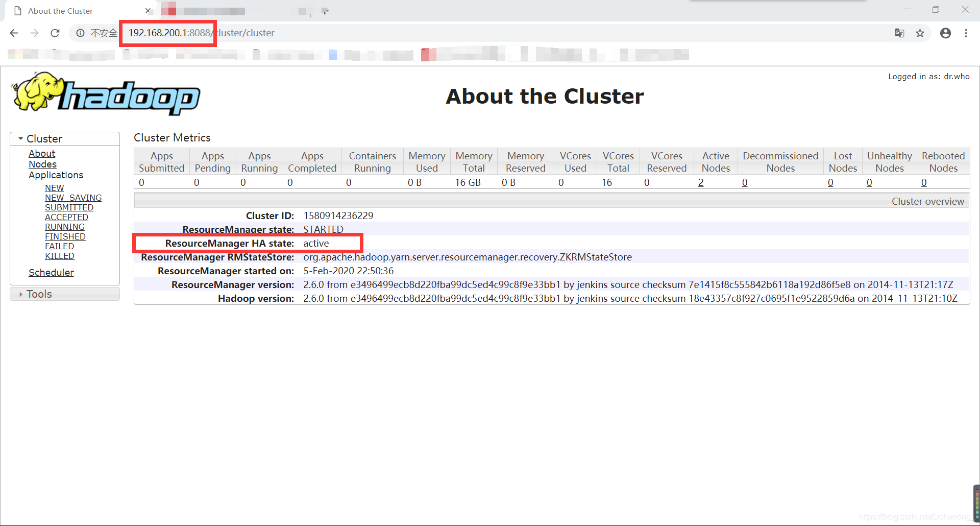This screenshot has height=526, width=980.
Task: Show NEW_SAVING applications
Action: [x=73, y=198]
